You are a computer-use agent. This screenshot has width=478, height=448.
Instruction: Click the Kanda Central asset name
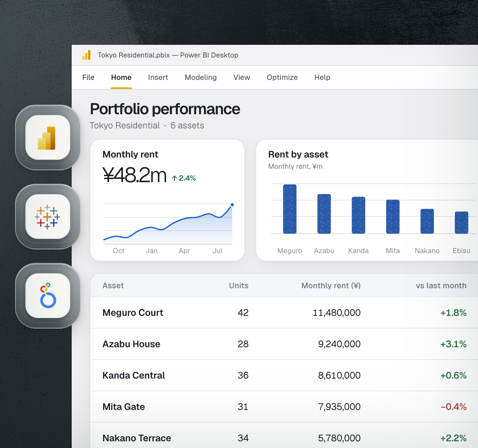point(134,375)
